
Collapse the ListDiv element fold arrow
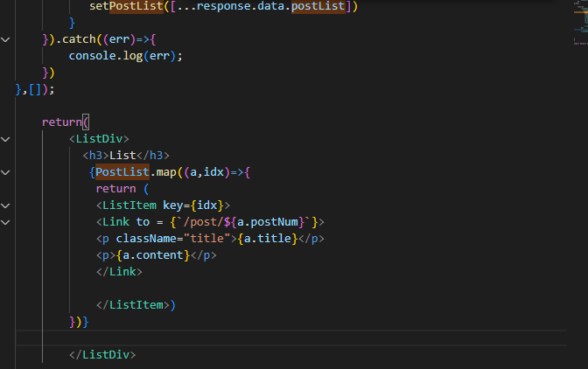(5, 139)
